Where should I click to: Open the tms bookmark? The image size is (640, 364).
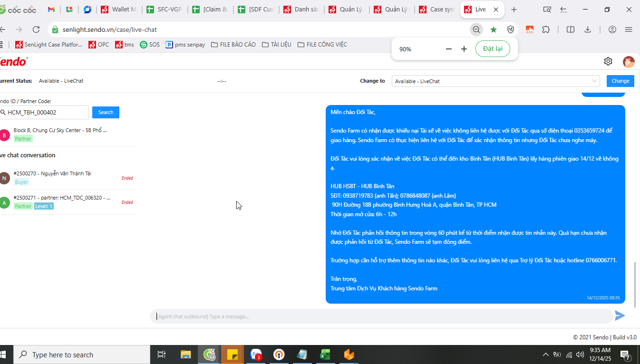pyautogui.click(x=125, y=45)
